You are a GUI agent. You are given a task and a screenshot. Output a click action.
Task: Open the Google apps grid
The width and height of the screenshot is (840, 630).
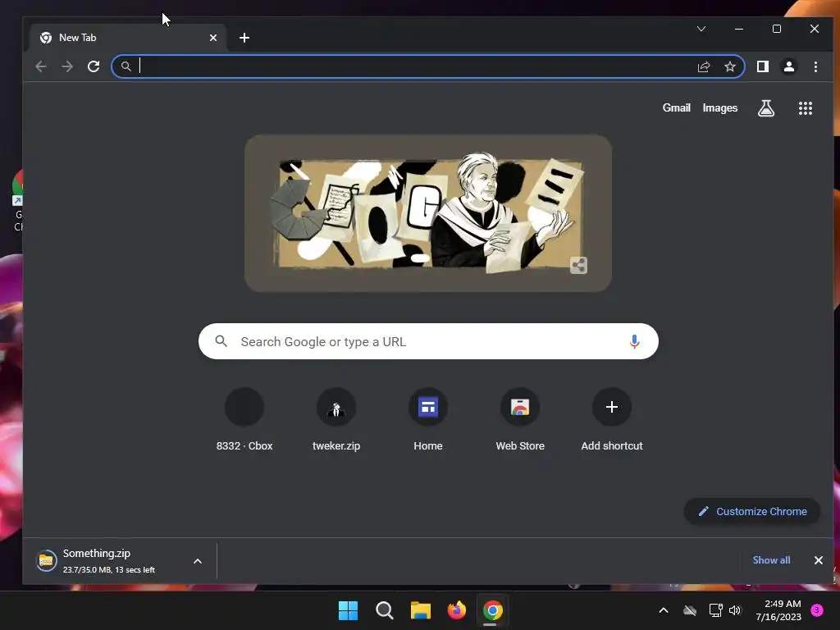[x=806, y=108]
